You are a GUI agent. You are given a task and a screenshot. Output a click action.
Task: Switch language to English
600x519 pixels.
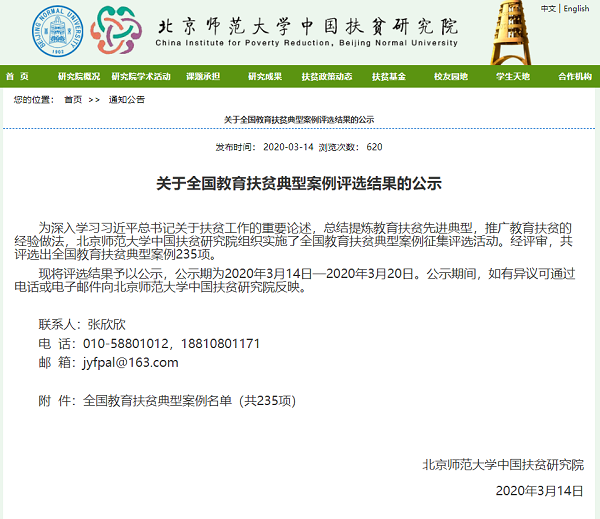pyautogui.click(x=576, y=8)
